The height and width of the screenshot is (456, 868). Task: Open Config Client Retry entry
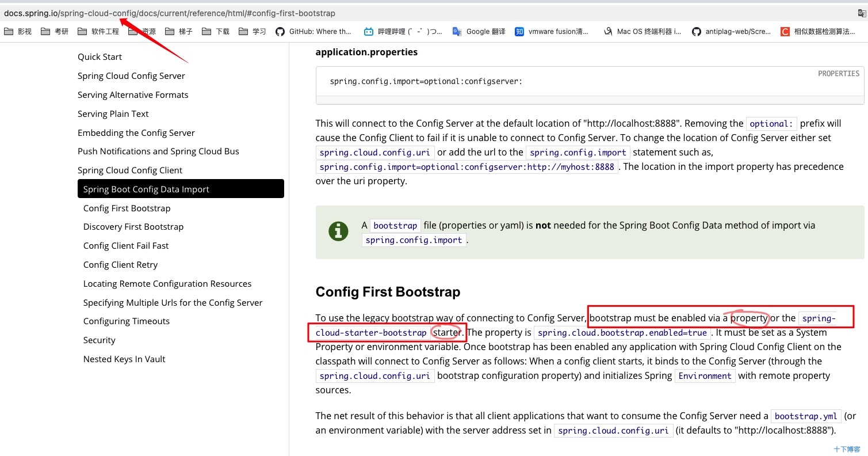pyautogui.click(x=120, y=264)
